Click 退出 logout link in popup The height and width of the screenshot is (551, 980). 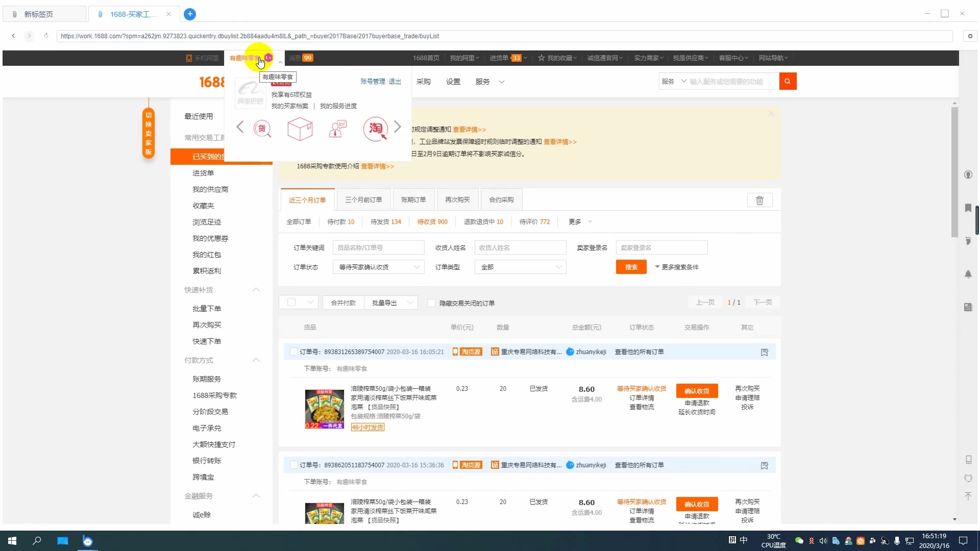coord(395,82)
